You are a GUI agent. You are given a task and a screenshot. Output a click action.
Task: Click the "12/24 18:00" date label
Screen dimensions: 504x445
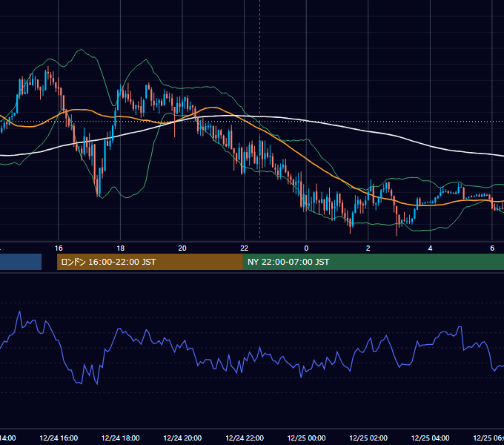(x=121, y=438)
